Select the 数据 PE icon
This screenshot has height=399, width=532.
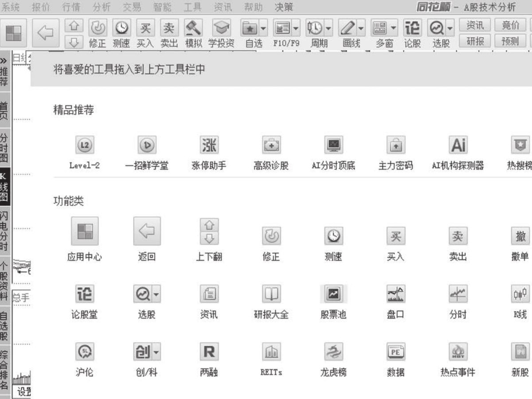pyautogui.click(x=395, y=352)
